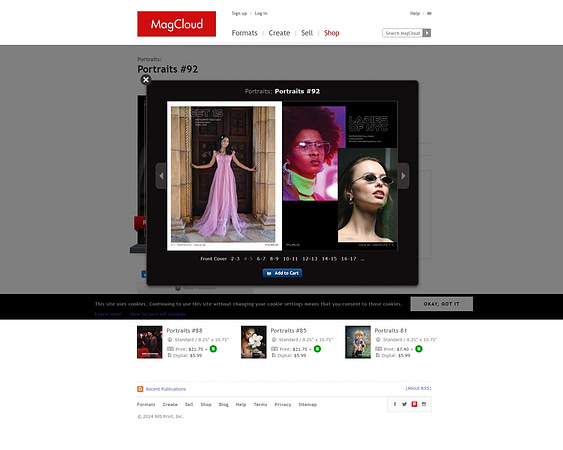Open the About RSS link
The height and width of the screenshot is (450, 563).
point(418,388)
